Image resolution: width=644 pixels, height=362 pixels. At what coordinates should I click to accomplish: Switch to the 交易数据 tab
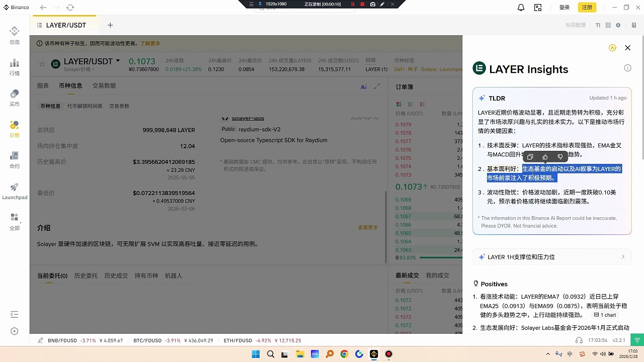(104, 86)
